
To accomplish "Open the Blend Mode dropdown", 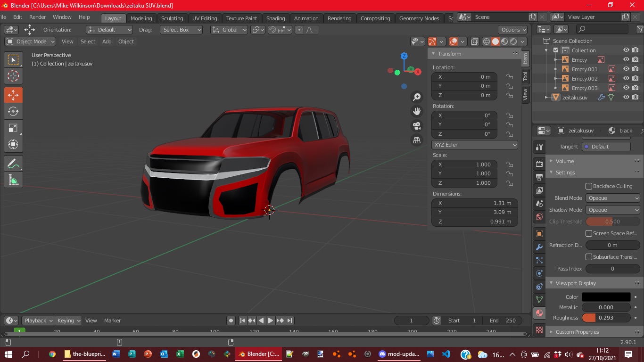I will tap(612, 198).
